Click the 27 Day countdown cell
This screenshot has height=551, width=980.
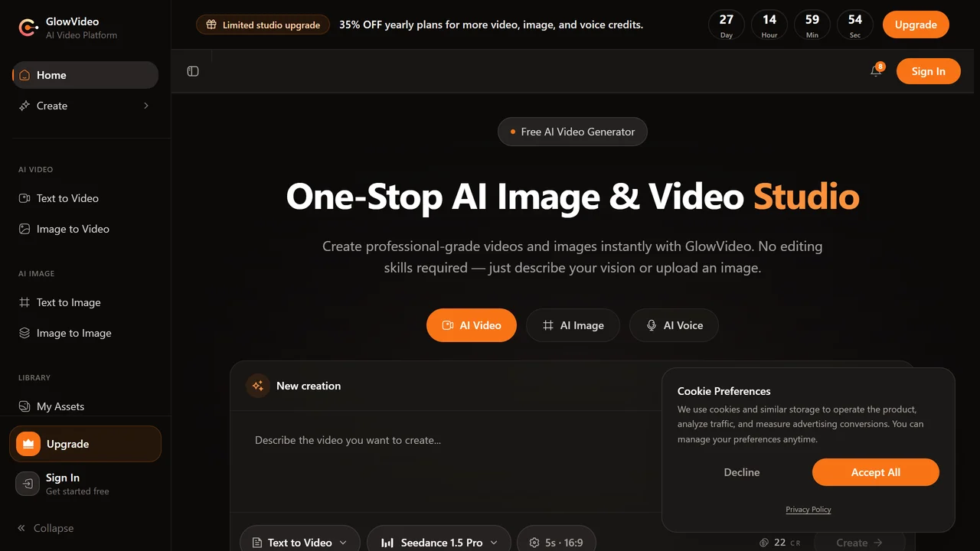[727, 24]
